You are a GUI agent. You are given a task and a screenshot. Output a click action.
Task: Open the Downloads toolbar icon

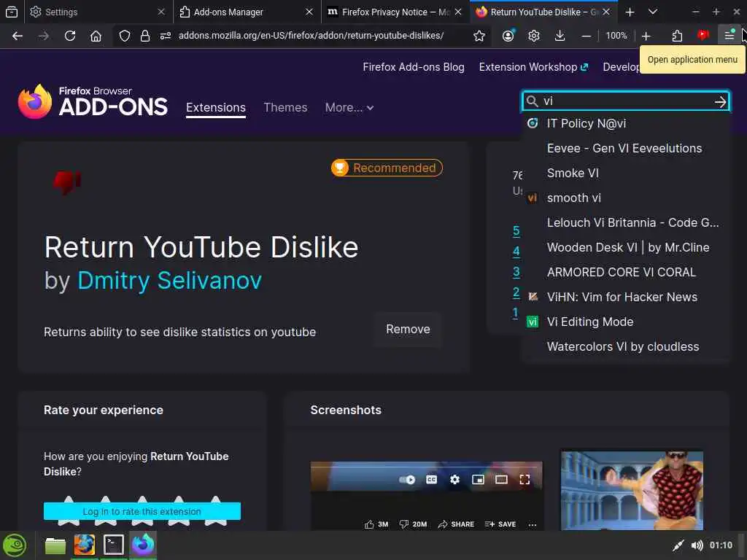pos(560,36)
